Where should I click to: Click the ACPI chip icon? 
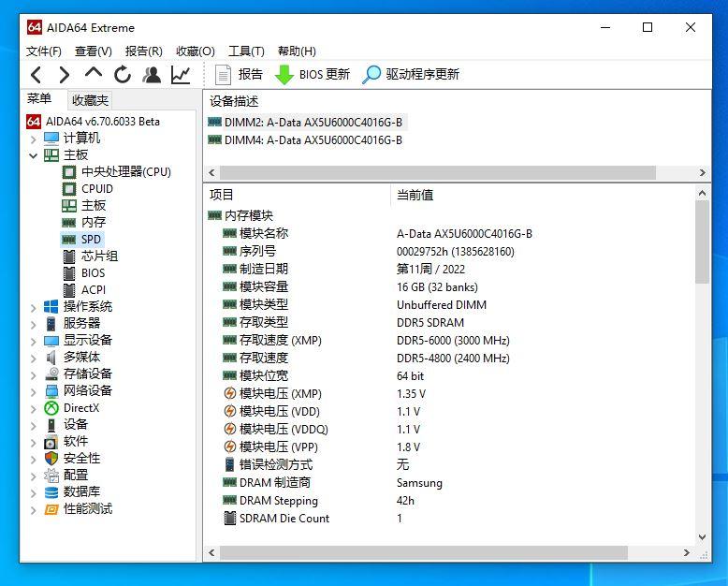[69, 290]
